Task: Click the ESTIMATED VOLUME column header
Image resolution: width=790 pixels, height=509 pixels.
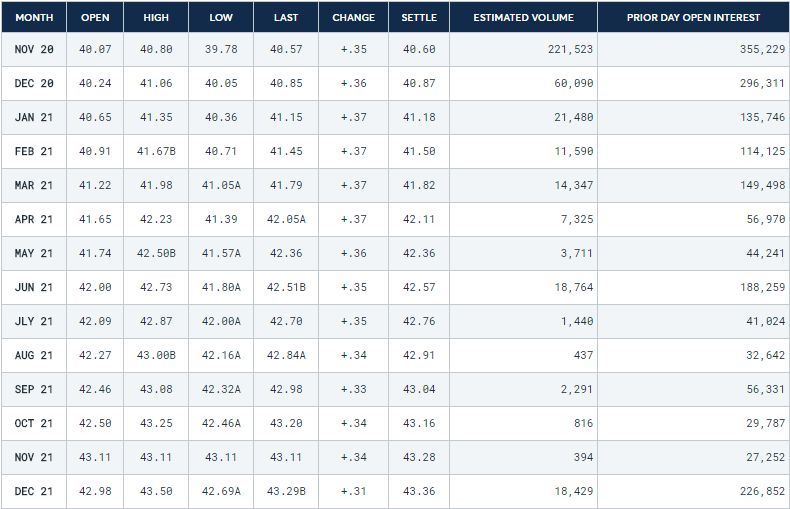Action: tap(523, 18)
